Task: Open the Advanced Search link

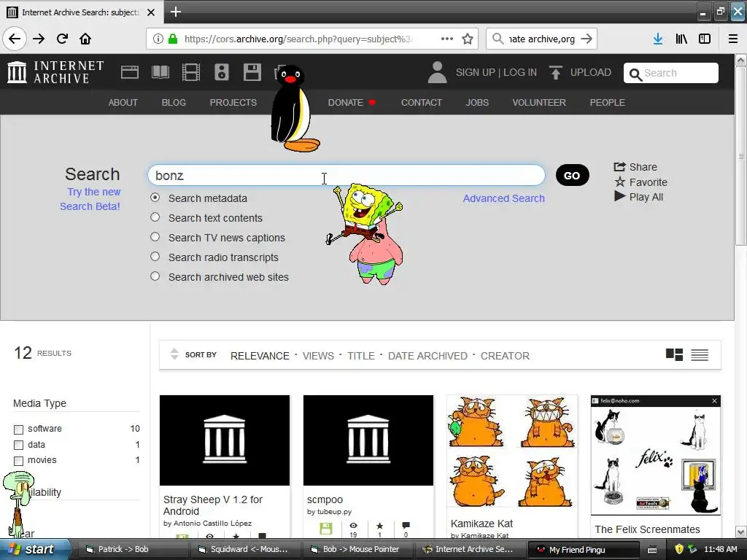Action: (x=503, y=198)
